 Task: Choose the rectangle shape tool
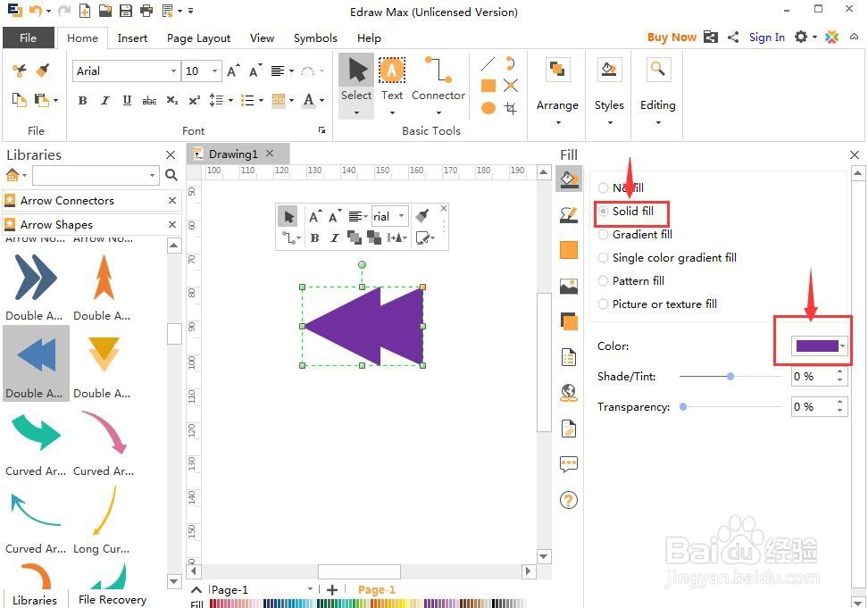[488, 86]
